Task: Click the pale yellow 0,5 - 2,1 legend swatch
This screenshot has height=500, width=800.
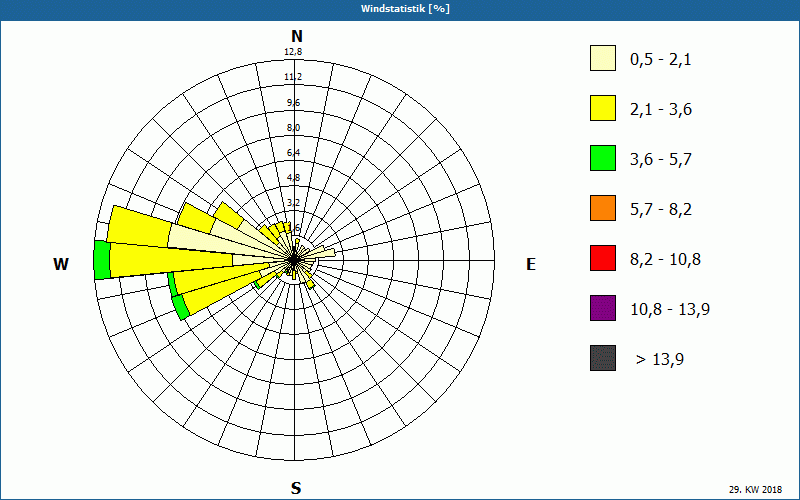Action: [603, 58]
